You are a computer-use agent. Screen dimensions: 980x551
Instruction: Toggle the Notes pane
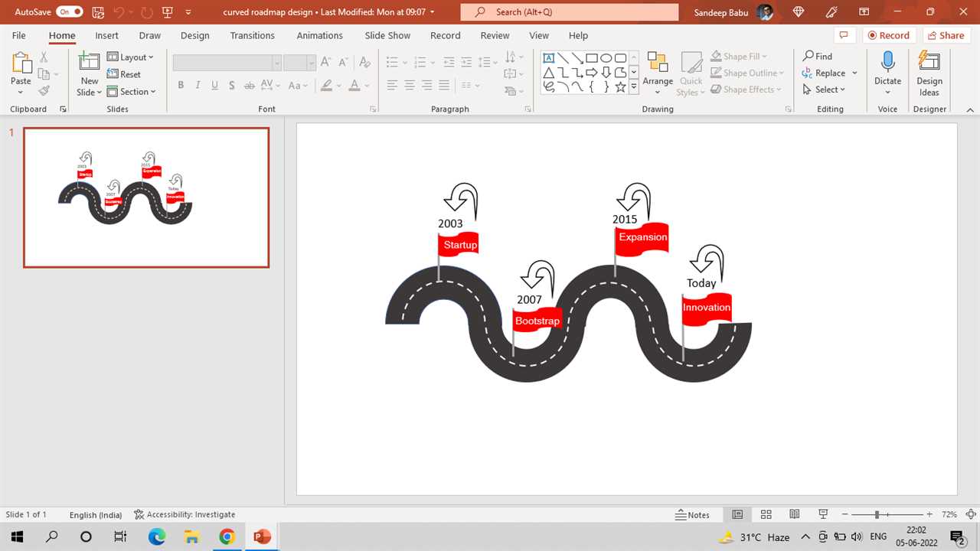point(692,515)
